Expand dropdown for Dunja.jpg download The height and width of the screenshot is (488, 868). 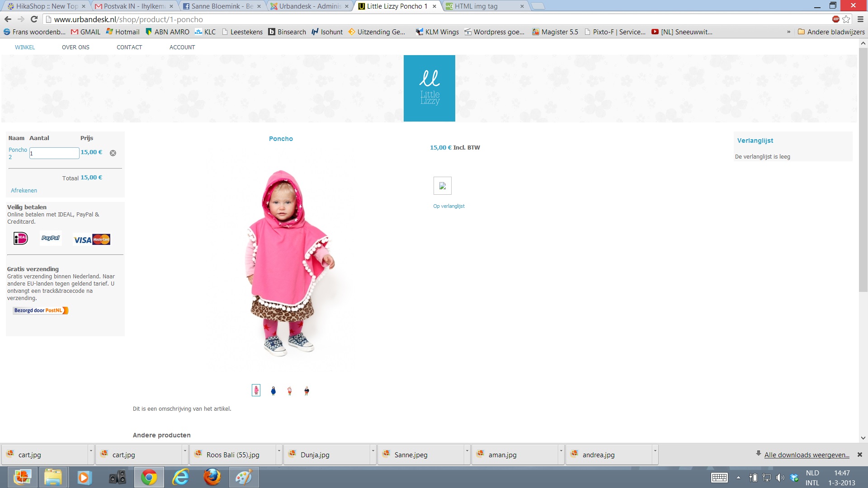pos(373,450)
